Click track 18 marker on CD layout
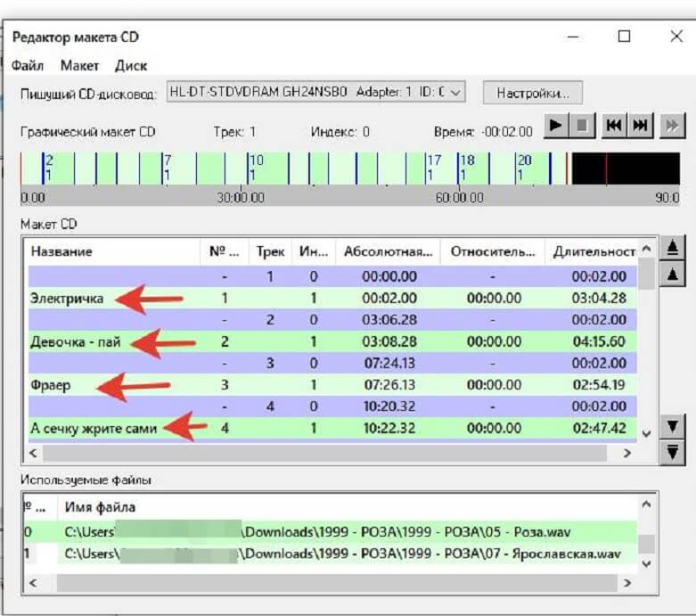The image size is (696, 616). (466, 168)
